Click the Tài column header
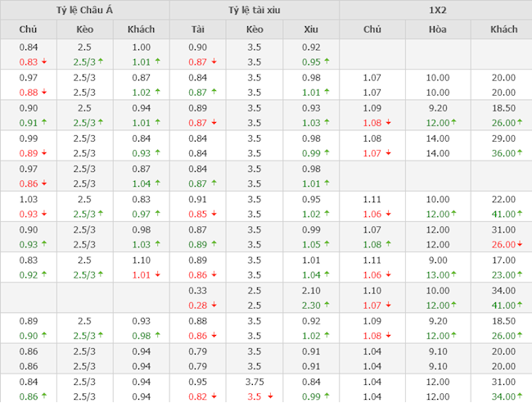532x403 pixels. (x=198, y=29)
